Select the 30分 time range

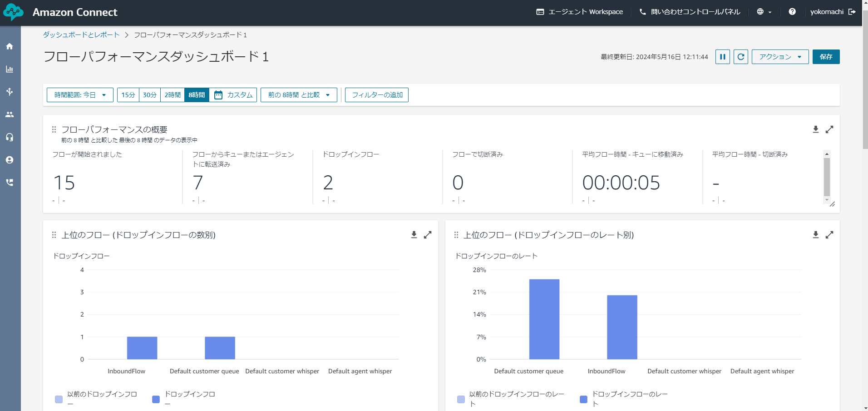(x=150, y=95)
